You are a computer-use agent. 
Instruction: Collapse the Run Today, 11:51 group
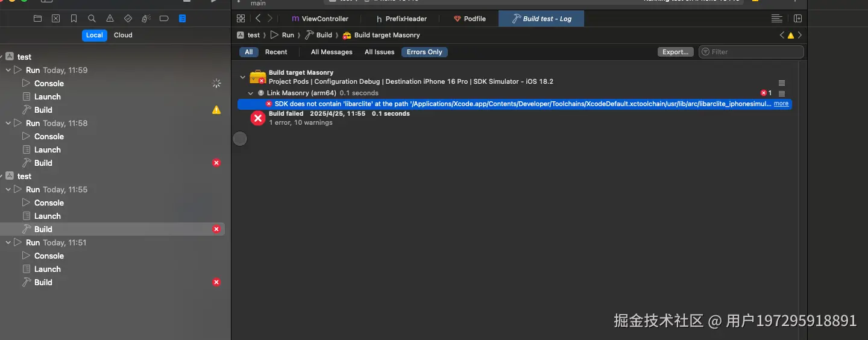(8, 242)
